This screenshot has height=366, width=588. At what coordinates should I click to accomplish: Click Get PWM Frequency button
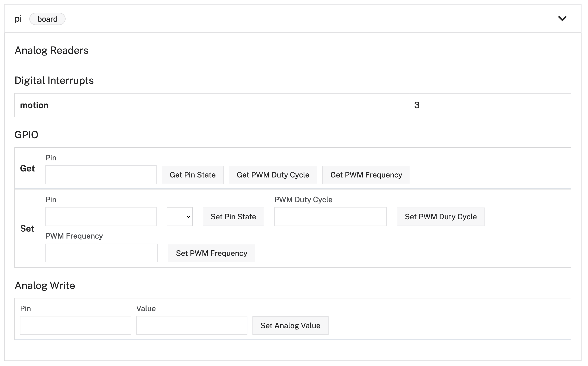[366, 175]
